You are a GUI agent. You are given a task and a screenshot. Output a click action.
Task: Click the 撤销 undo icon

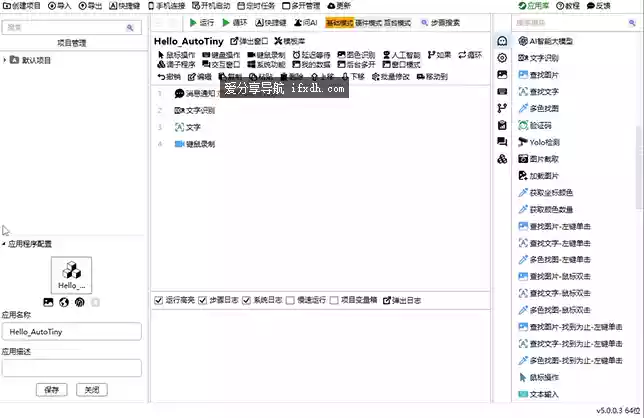(x=161, y=77)
